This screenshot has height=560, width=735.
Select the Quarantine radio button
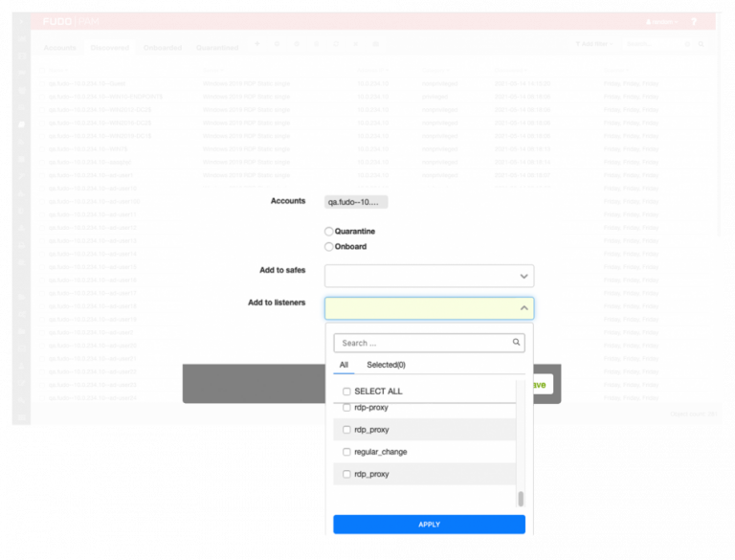[329, 232]
